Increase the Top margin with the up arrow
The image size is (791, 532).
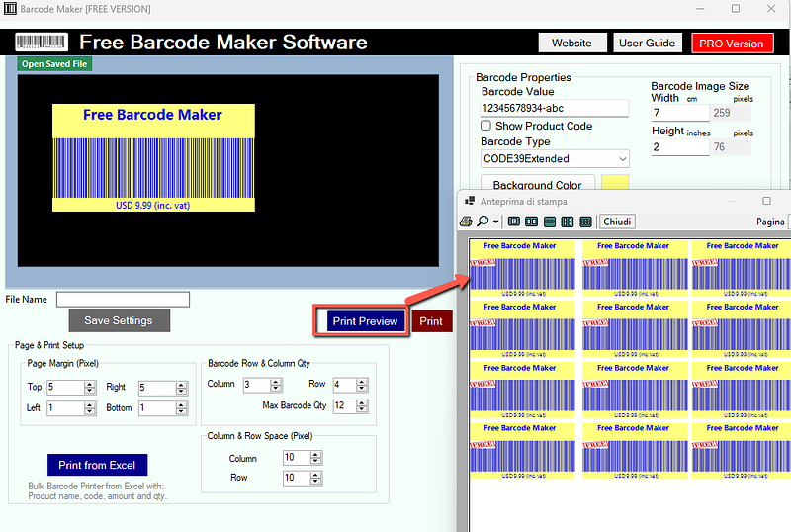tap(90, 384)
